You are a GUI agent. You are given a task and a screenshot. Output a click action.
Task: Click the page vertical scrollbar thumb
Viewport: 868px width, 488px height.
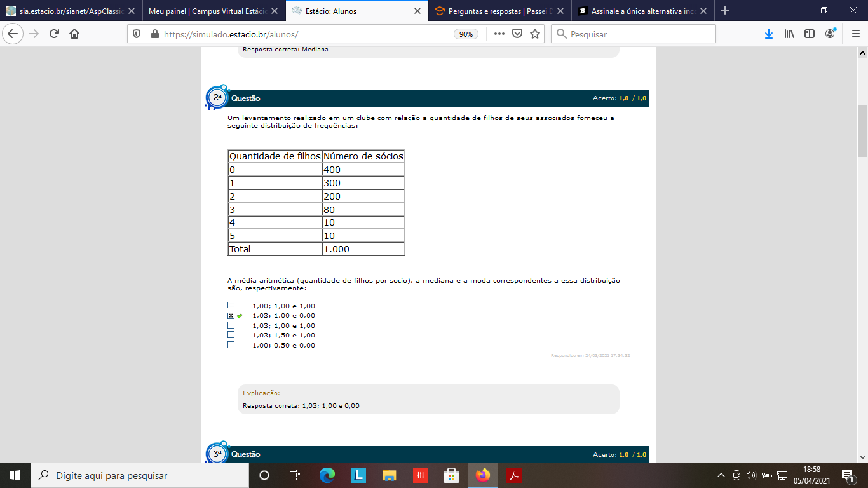pos(862,130)
